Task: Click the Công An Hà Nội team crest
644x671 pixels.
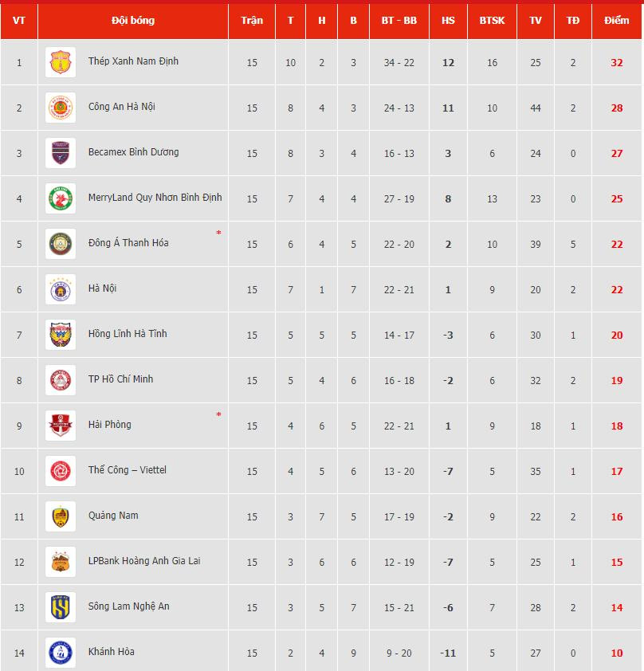Action: coord(61,108)
